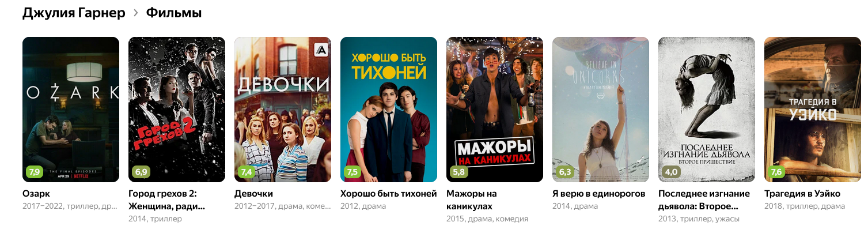Open the title link Мажоры на каникулах
Screen dimensions: 868x237
[472, 200]
